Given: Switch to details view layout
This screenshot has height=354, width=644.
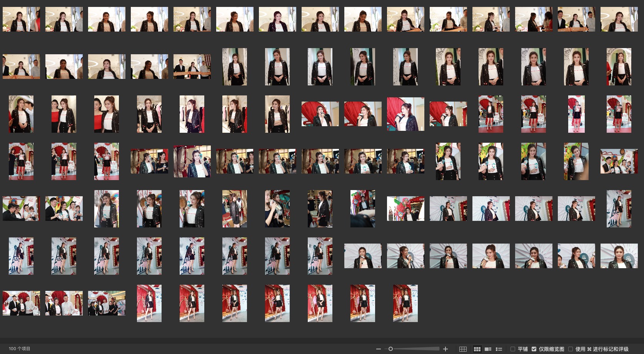Looking at the screenshot, I should 488,349.
